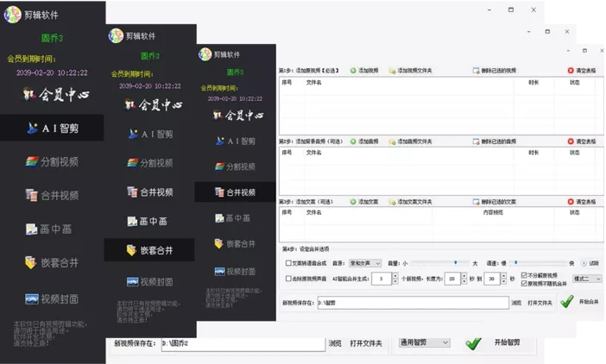
Task: Click the green 添加文案 add icon in step 3
Action: pyautogui.click(x=353, y=202)
